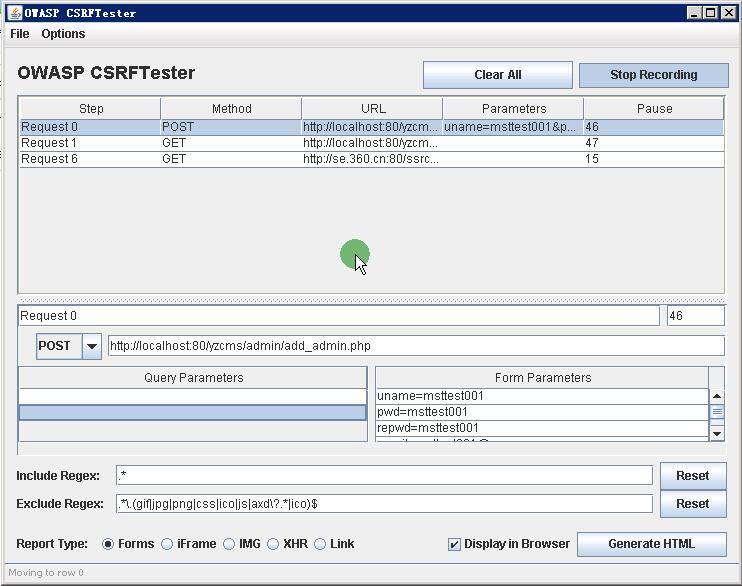Click the Query Parameters header
This screenshot has width=742, height=586.
[x=193, y=378]
